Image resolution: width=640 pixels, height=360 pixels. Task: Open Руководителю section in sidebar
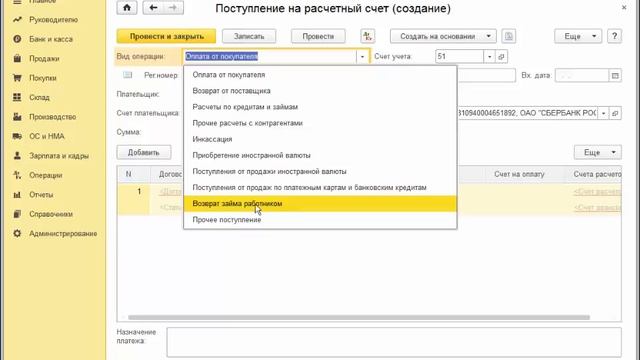tap(53, 20)
